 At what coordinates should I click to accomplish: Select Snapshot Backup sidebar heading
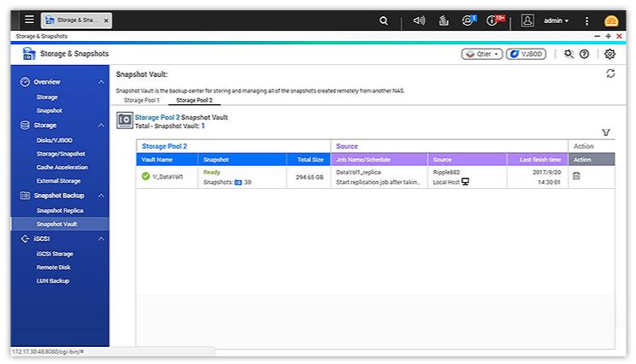point(59,196)
